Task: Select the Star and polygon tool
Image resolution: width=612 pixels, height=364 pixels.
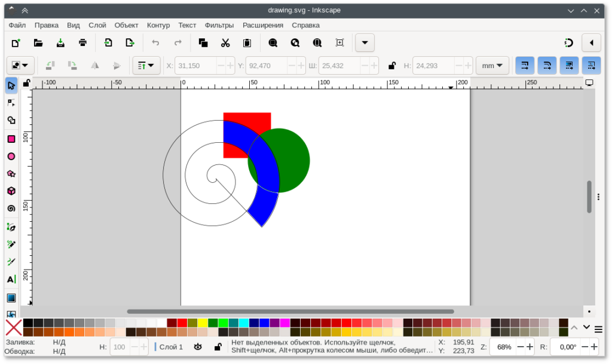Action: click(x=11, y=173)
